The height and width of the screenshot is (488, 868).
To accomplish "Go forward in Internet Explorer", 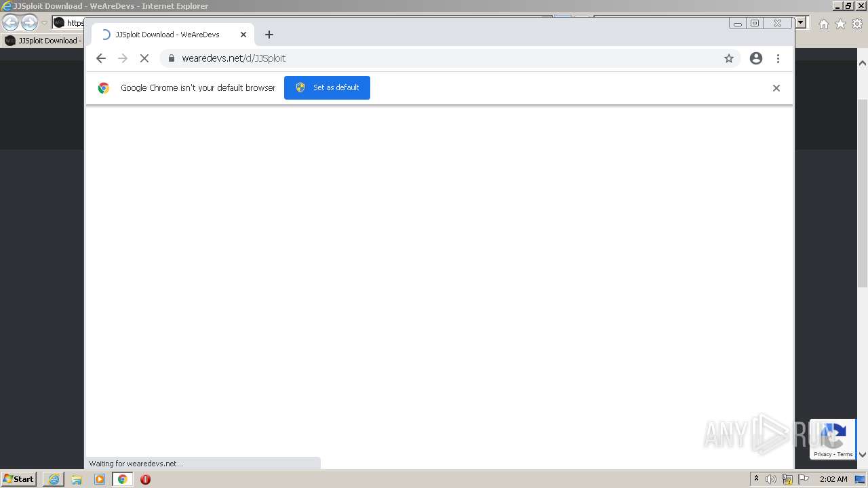I will point(29,23).
